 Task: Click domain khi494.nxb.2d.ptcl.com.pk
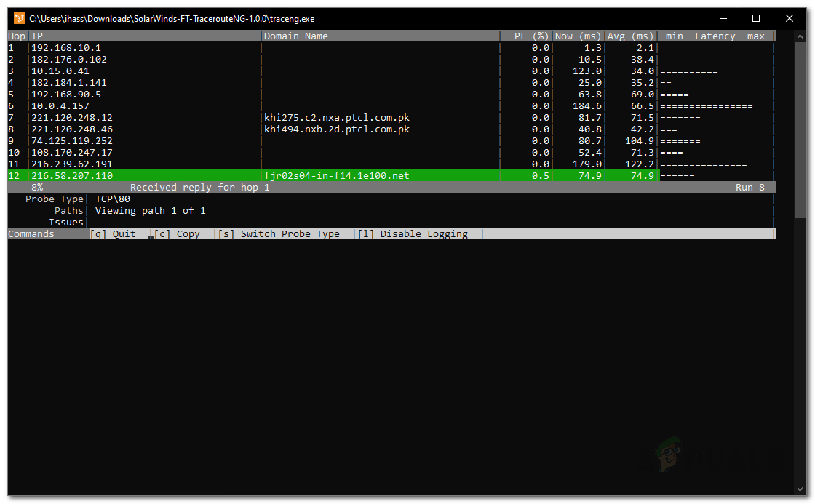pyautogui.click(x=337, y=129)
